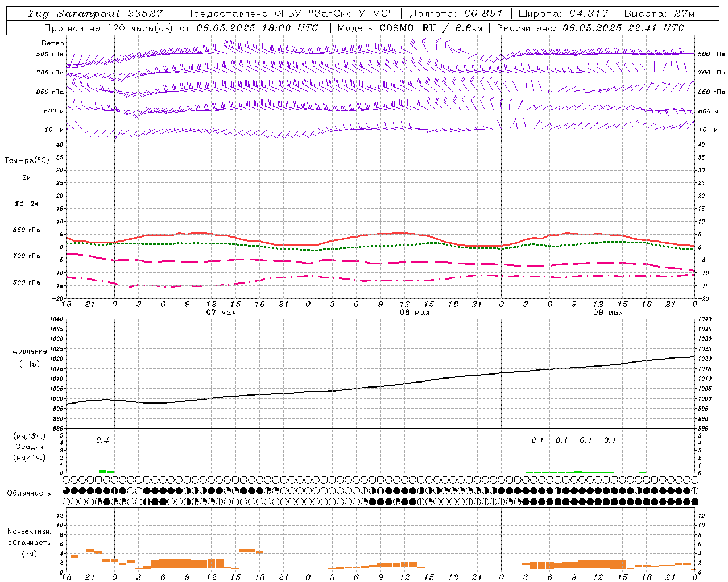Select the Широта: 64.317 header value
Viewport: 728px width, 582px height.
(x=563, y=14)
